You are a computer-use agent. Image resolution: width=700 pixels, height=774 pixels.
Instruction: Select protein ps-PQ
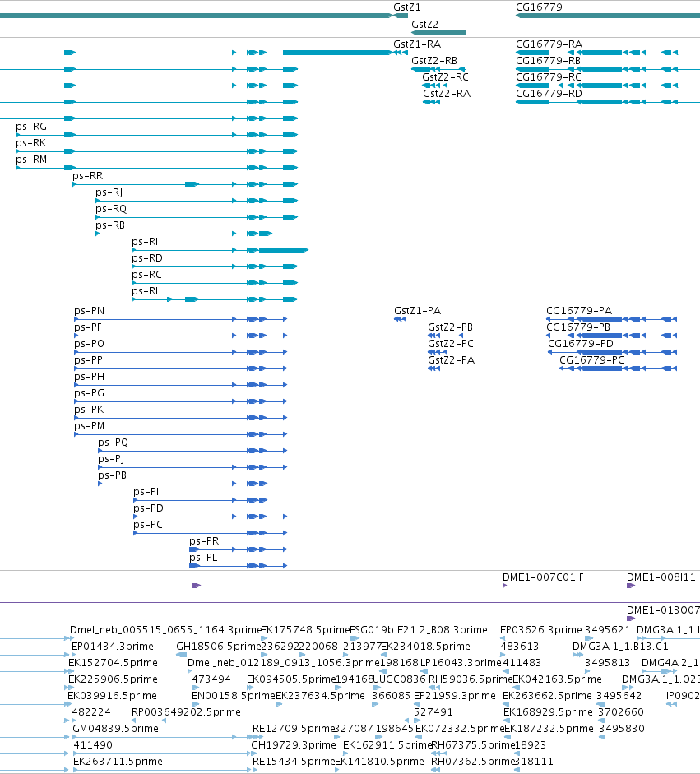pyautogui.click(x=113, y=443)
